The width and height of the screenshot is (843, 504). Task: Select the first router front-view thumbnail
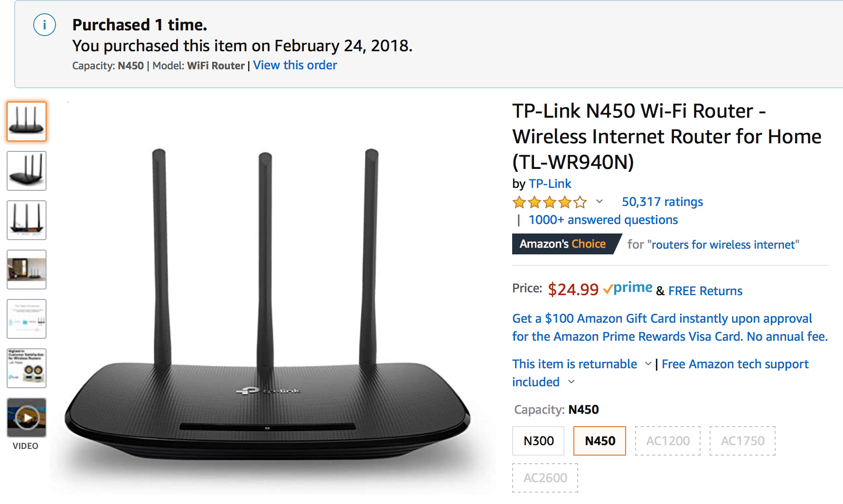27,121
